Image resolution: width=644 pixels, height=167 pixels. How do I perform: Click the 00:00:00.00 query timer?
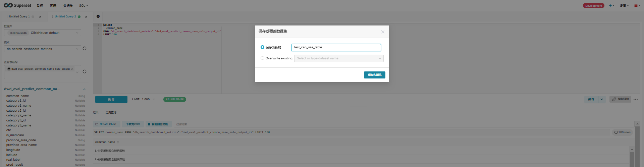(175, 99)
